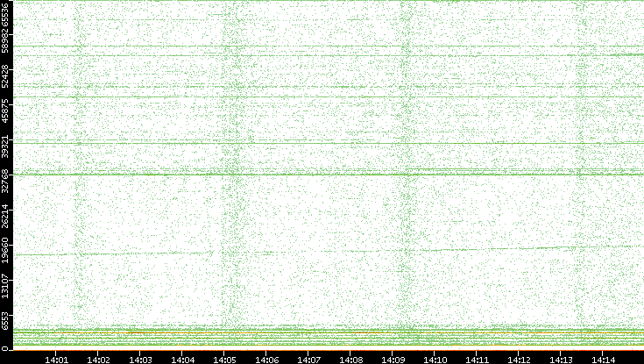This screenshot has width=644, height=364.
Task: Pick the 14:12 mark on the time axis
Action: click(x=519, y=359)
